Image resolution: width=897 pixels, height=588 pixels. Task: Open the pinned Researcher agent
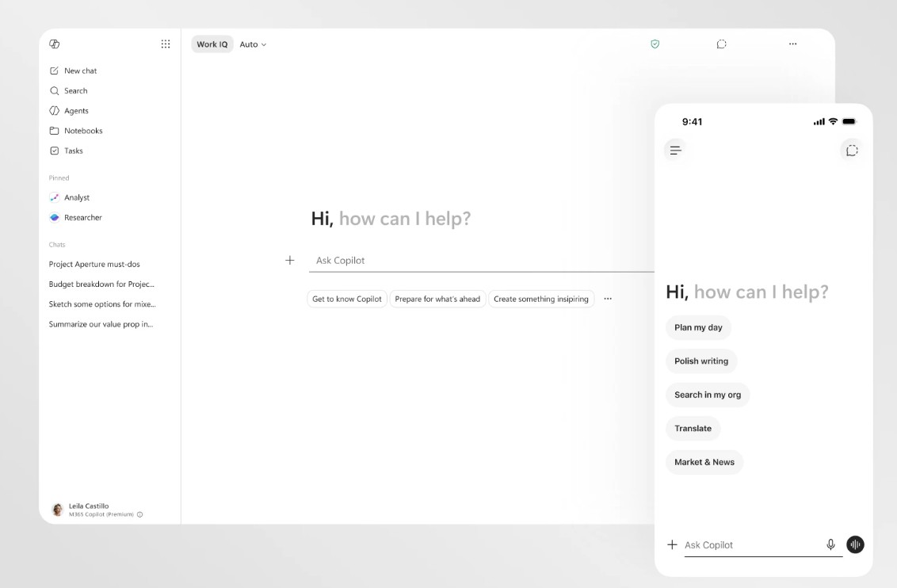point(83,217)
